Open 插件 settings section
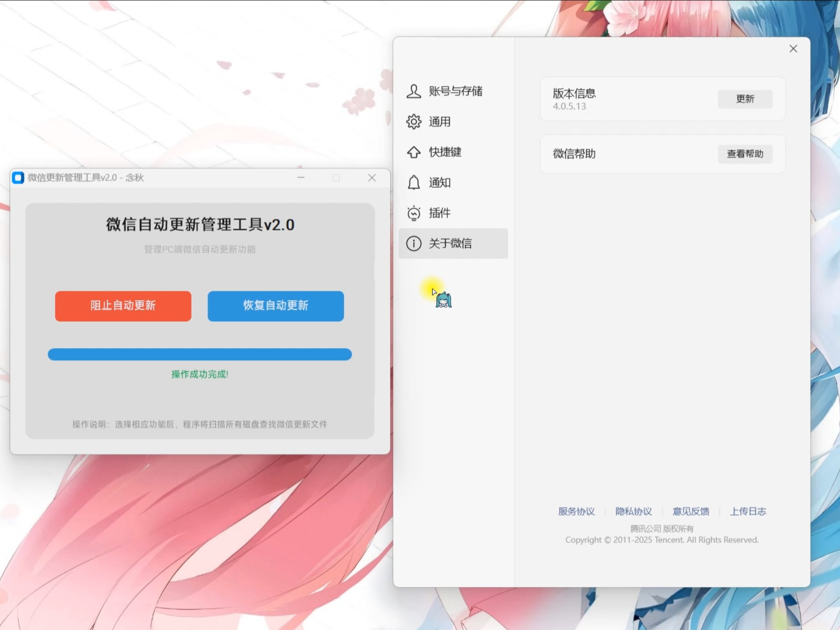 click(x=453, y=213)
